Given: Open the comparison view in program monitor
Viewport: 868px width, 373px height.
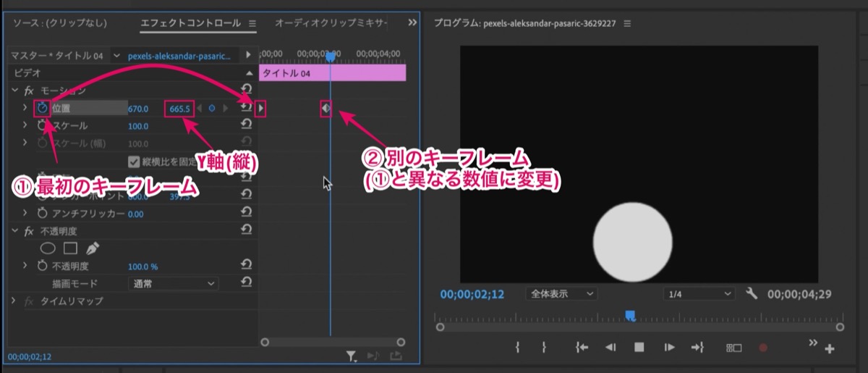Looking at the screenshot, I should pyautogui.click(x=734, y=348).
